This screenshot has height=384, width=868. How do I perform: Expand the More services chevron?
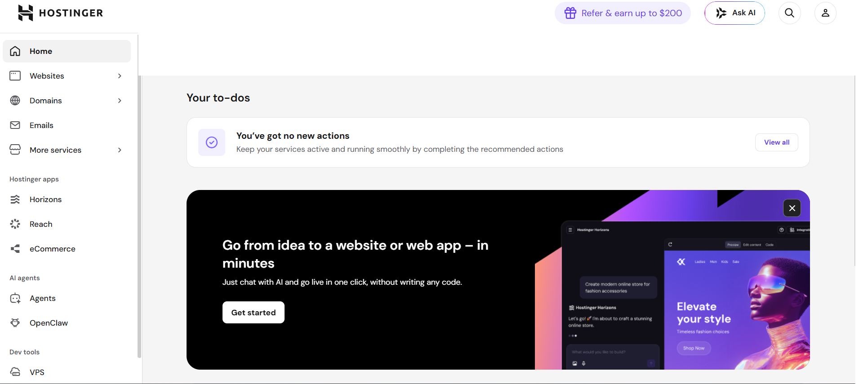pyautogui.click(x=120, y=150)
